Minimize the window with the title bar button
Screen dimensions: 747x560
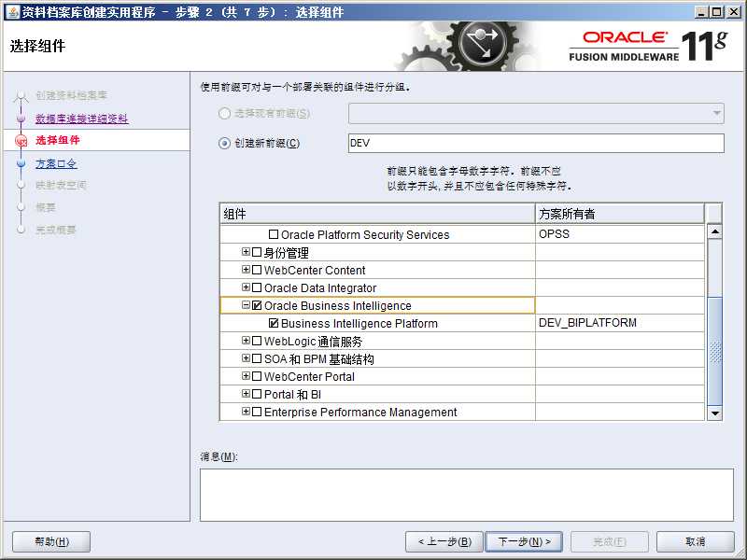point(701,12)
